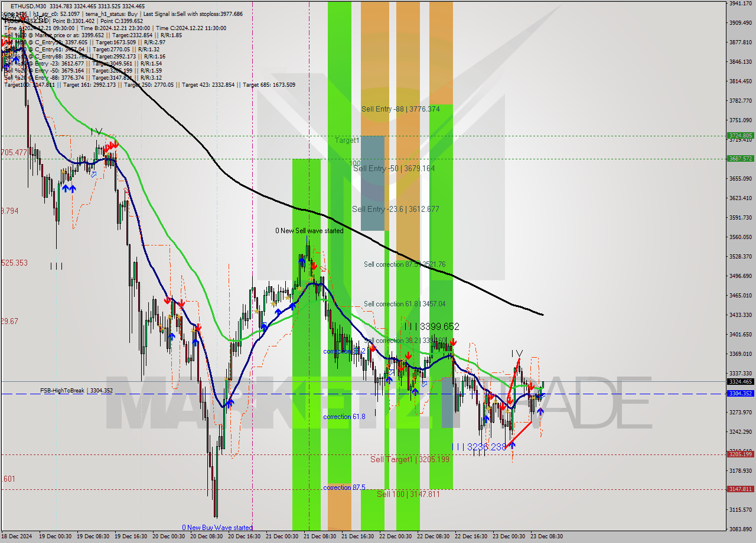Click the 3814.450 price axis value
This screenshot has height=543, width=756.
[741, 81]
